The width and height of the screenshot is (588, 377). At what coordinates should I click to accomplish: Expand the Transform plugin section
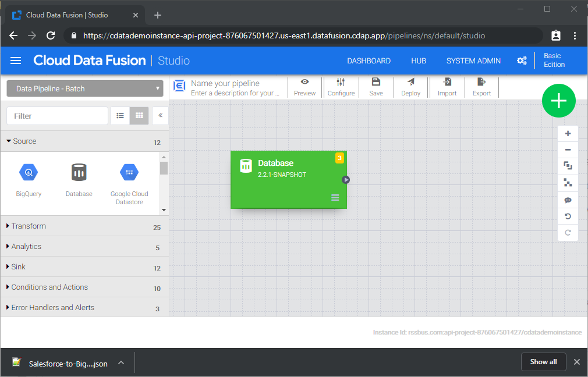pyautogui.click(x=29, y=226)
